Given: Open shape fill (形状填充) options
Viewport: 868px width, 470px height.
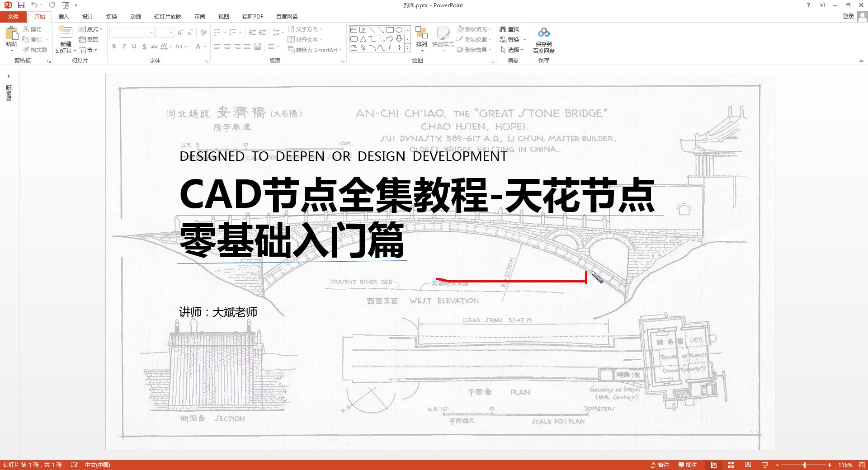Looking at the screenshot, I should pyautogui.click(x=474, y=28).
